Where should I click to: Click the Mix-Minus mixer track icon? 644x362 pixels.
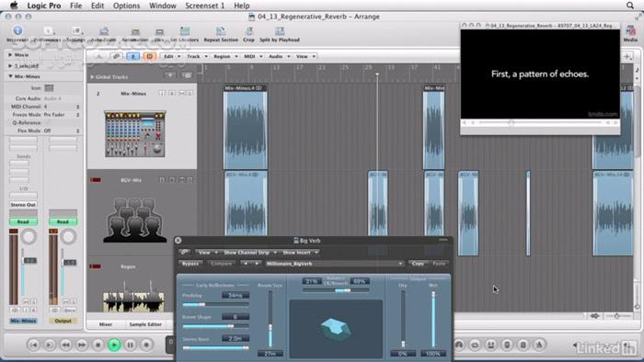135,133
